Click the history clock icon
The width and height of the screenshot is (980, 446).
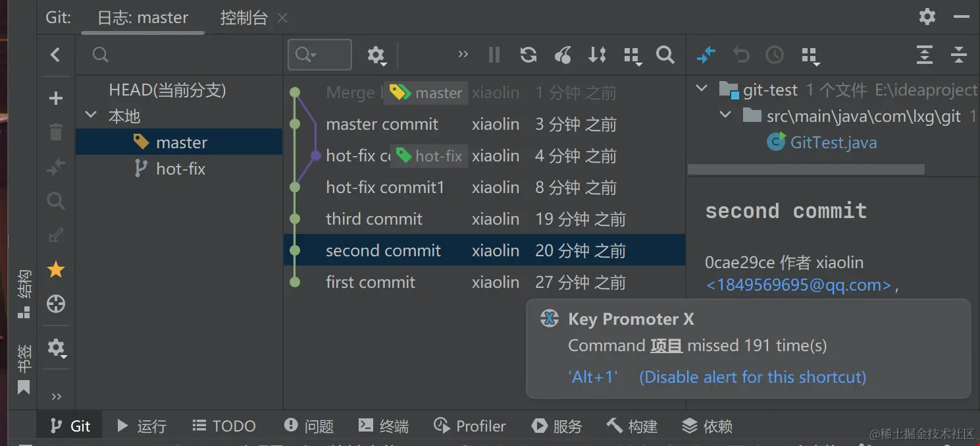coord(775,55)
